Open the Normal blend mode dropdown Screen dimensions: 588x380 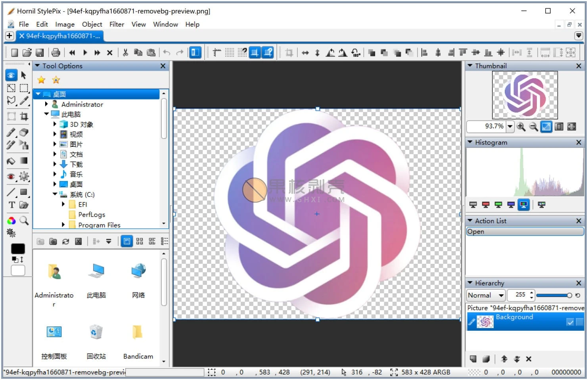pos(501,295)
